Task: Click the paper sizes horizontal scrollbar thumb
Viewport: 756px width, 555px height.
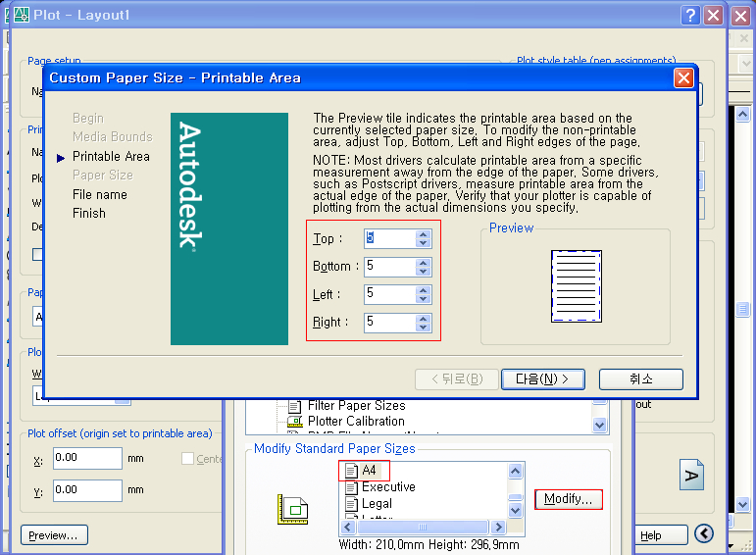Action: tap(423, 527)
